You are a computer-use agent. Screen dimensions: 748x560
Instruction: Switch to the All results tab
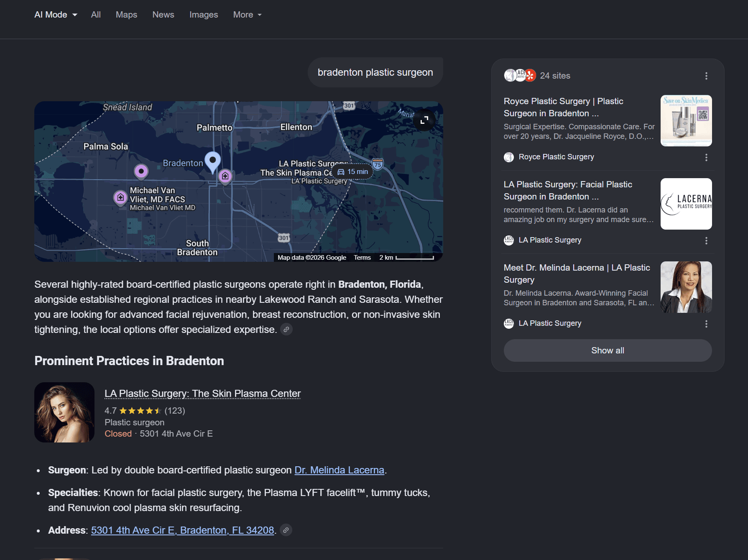coord(96,15)
